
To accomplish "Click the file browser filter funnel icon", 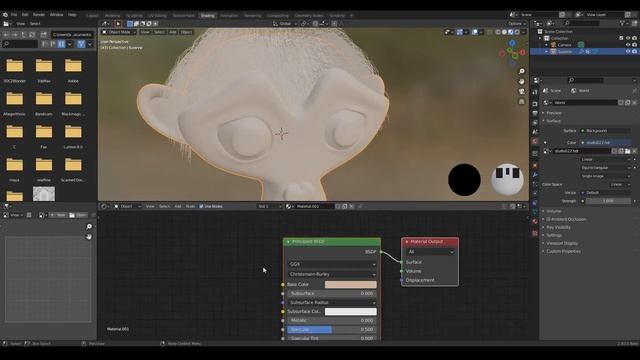I will pos(81,44).
